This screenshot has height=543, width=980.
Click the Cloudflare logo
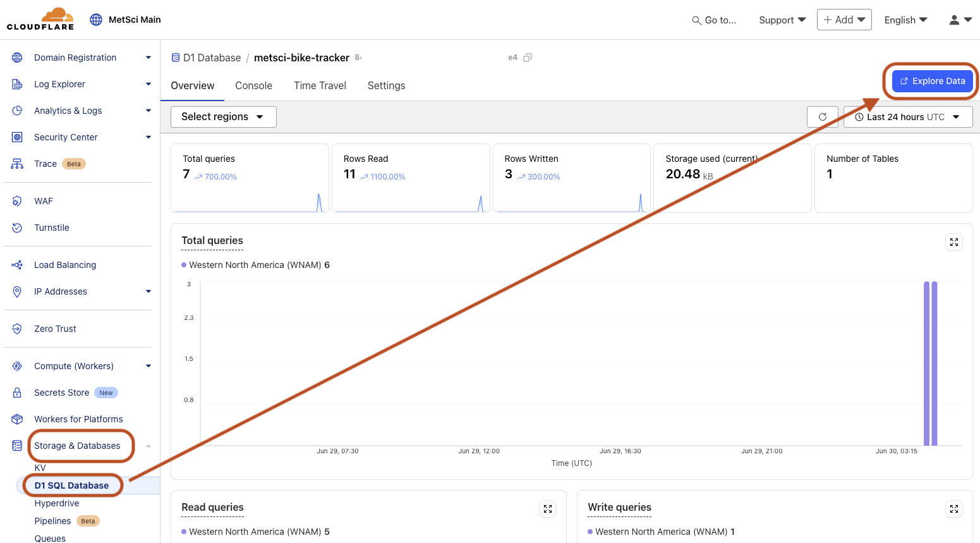point(40,19)
